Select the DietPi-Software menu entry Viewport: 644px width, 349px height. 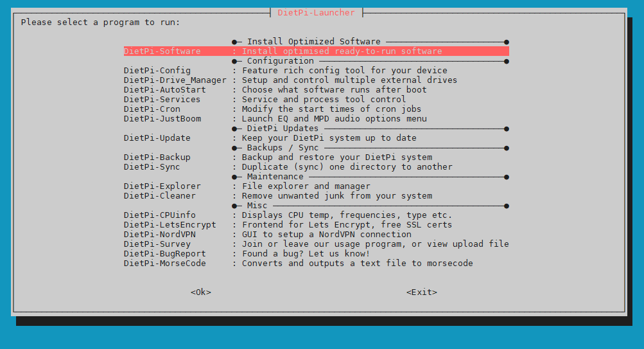tap(317, 51)
